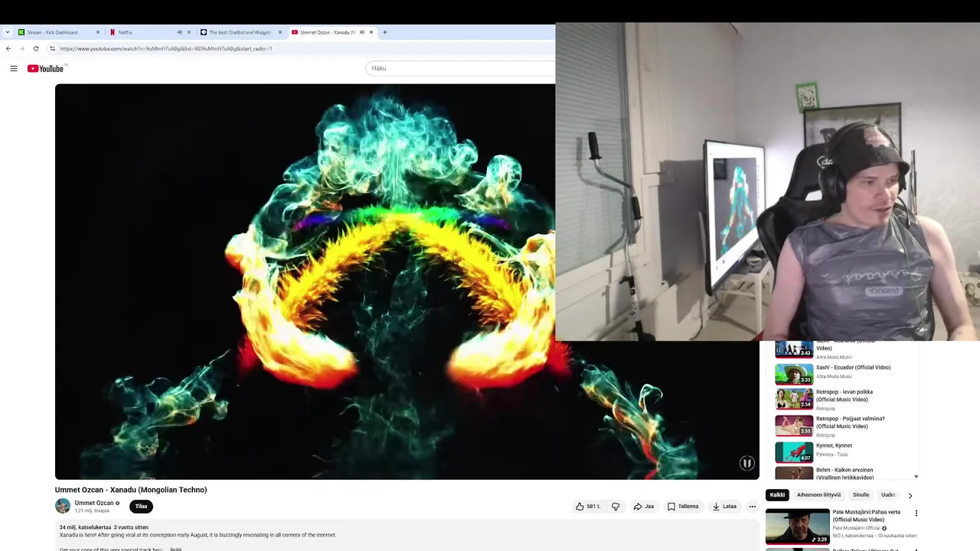980x551 pixels.
Task: Close the Stream - Kick Dashboard tab
Action: (98, 32)
